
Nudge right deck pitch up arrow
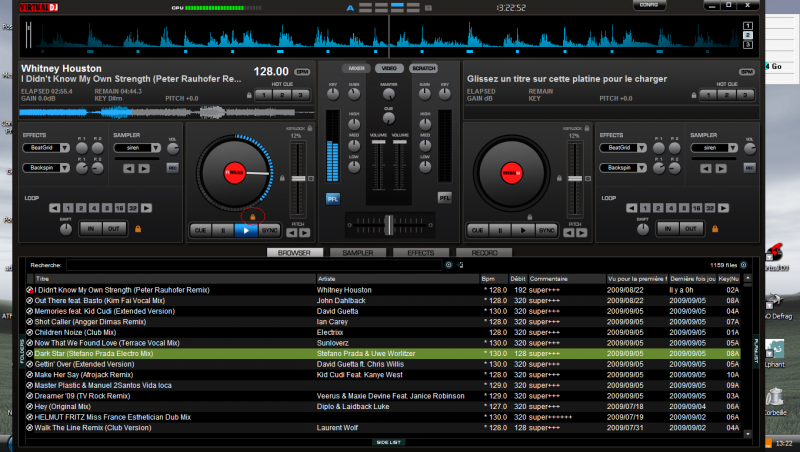(582, 233)
